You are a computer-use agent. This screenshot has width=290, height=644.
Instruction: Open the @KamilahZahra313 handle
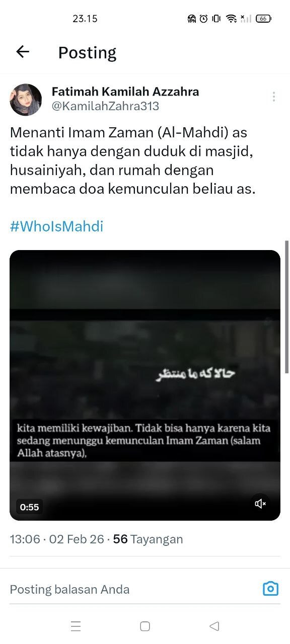[105, 106]
